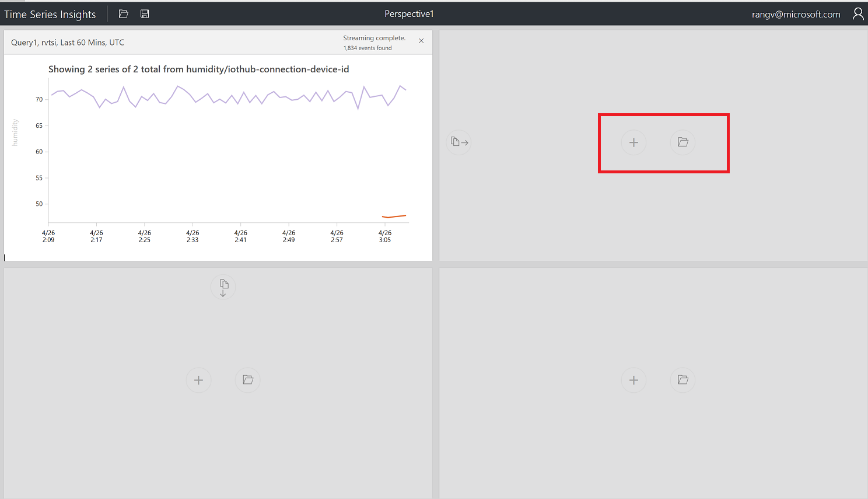This screenshot has height=499, width=868.
Task: Click the 'Streaming complete.' status text
Action: click(x=374, y=38)
